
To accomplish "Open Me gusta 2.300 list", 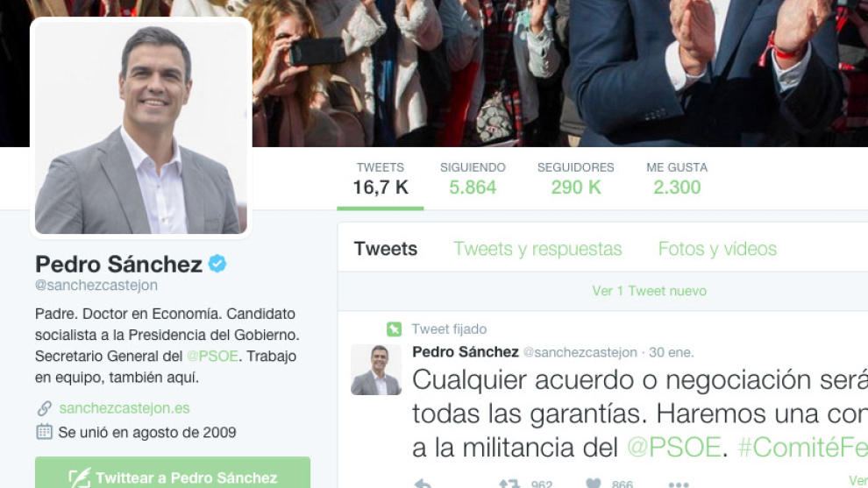I will tap(677, 180).
